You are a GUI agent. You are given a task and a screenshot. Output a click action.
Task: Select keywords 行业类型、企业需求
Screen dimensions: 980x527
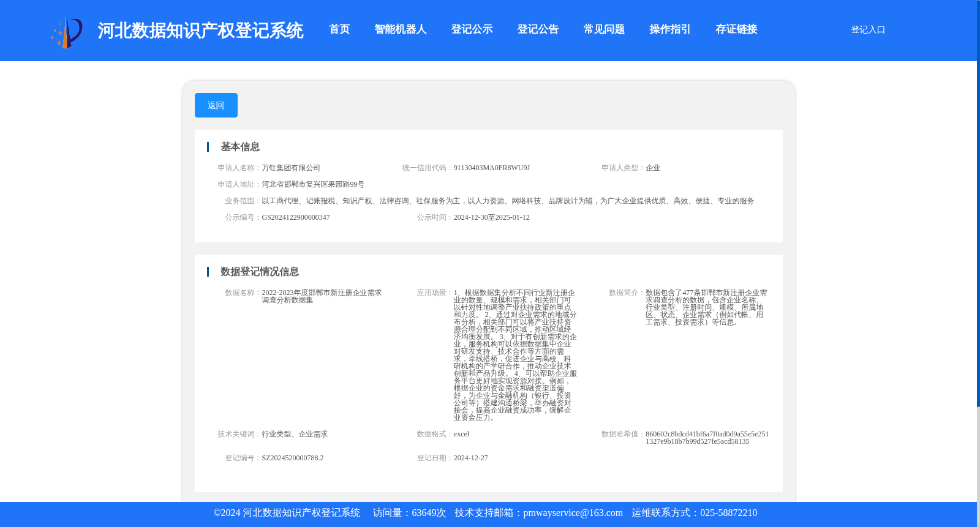(295, 434)
